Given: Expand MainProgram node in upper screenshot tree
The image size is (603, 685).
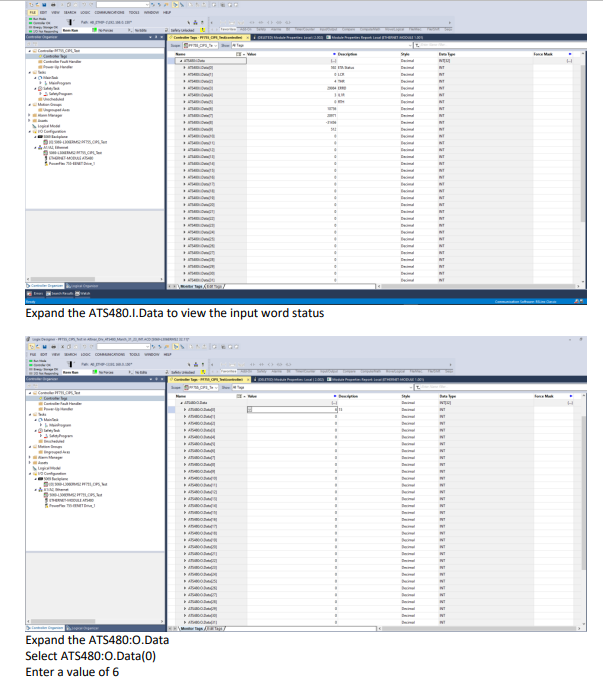Looking at the screenshot, I should (41, 83).
